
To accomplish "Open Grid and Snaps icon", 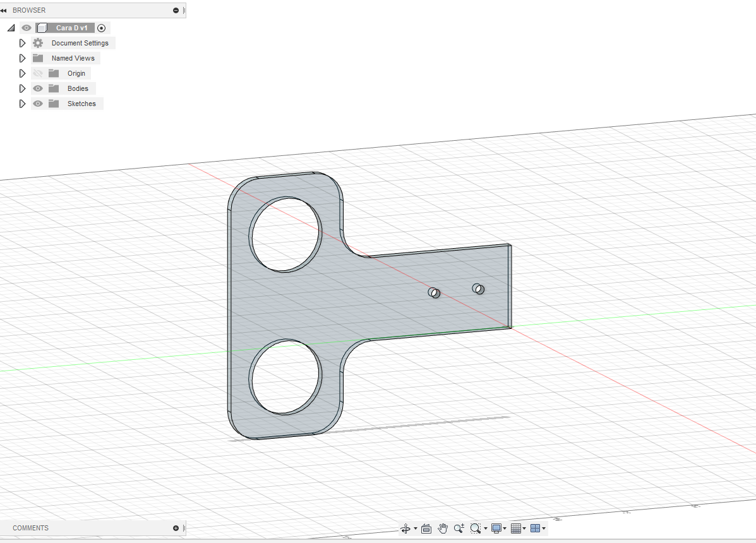I will pos(516,528).
